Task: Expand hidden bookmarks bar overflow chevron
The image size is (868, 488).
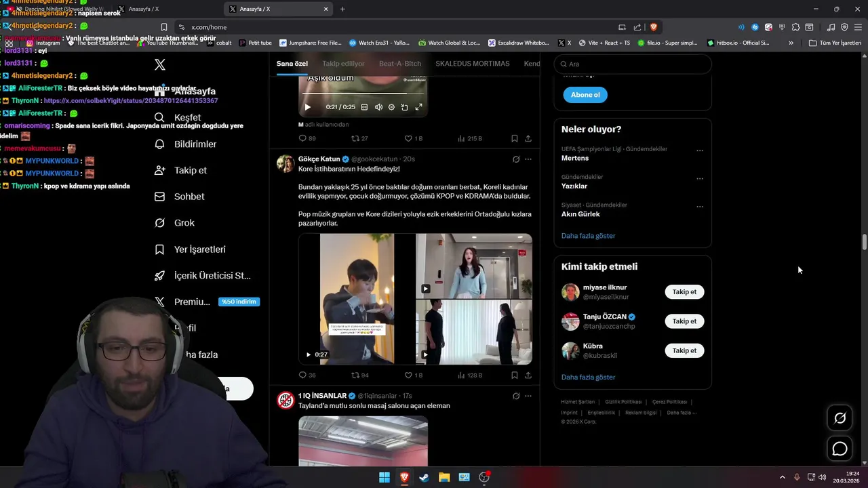Action: [x=791, y=43]
